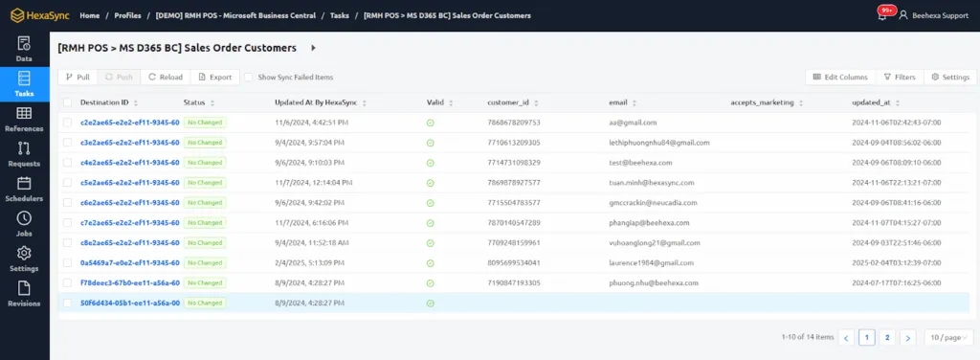The height and width of the screenshot is (360, 980).
Task: Open the Data section in sidebar
Action: tap(24, 49)
